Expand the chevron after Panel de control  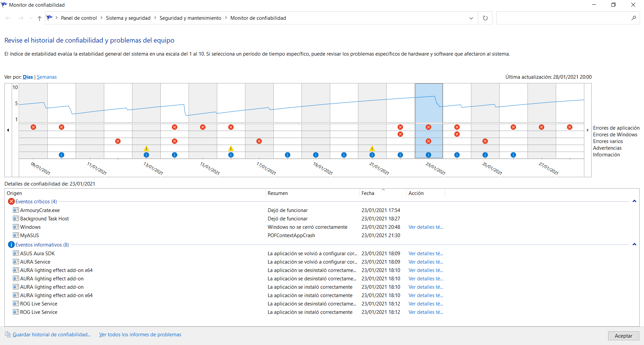coord(101,18)
